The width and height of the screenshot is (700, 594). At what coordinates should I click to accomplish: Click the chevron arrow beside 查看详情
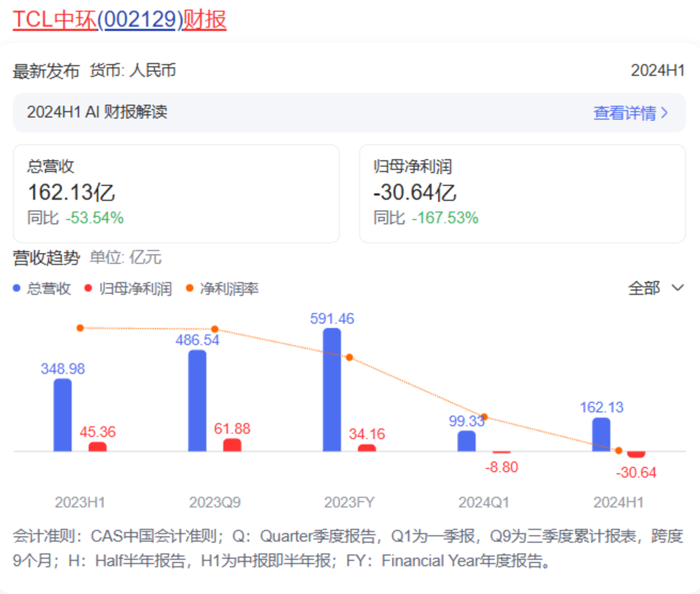coord(664,113)
